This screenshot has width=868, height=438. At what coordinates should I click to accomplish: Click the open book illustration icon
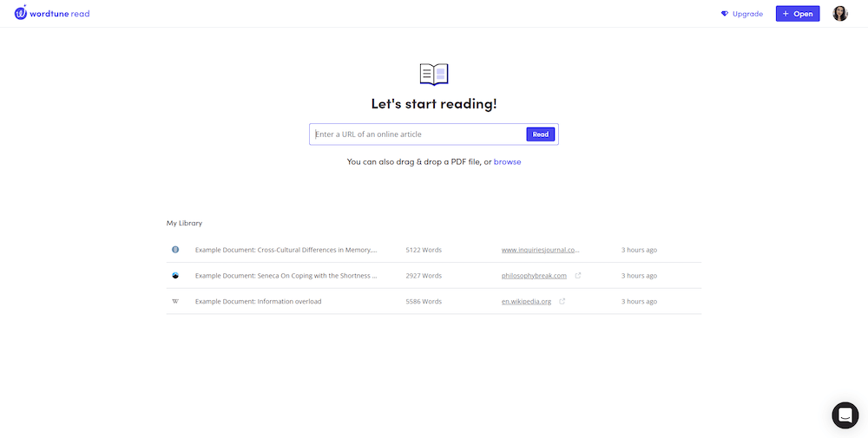(x=434, y=75)
